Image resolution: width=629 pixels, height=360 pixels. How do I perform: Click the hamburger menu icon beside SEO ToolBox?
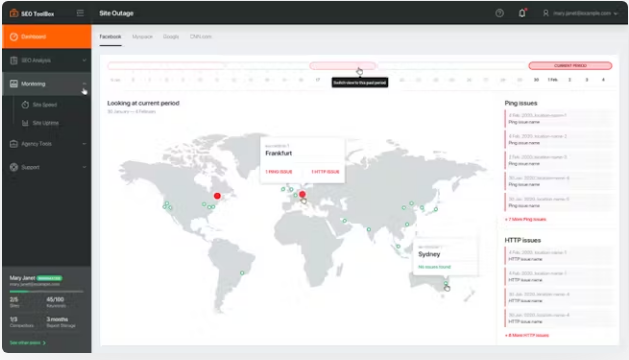(x=80, y=13)
